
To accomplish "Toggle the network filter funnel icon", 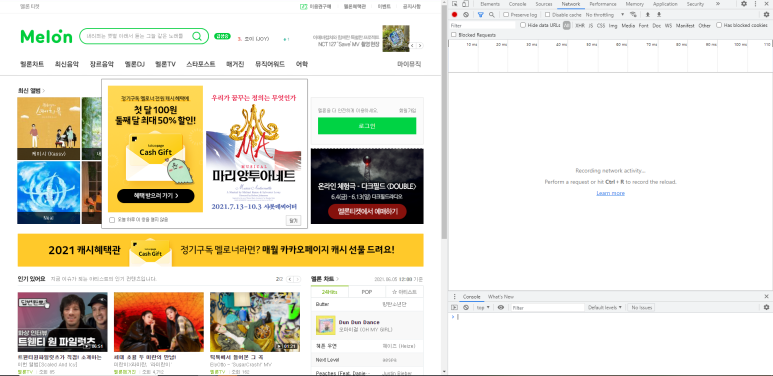I will 481,15.
